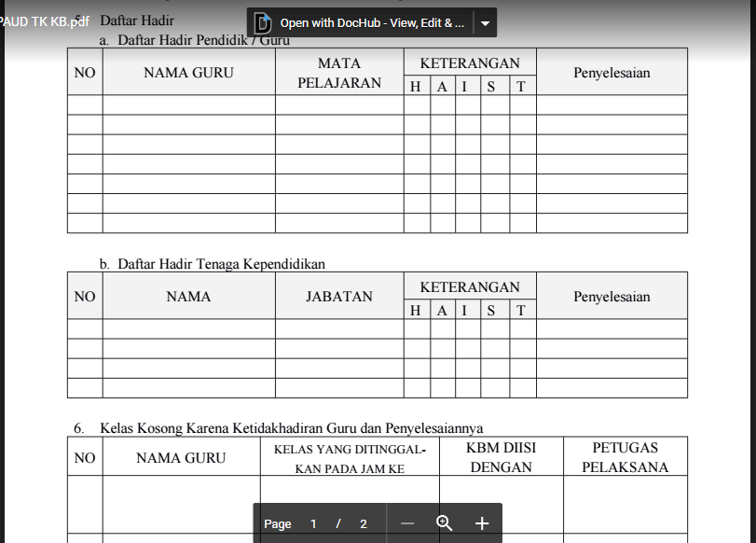Click 'NAMA GURU' header in kelas kosong table
Viewport: 756px width, 543px height.
tap(181, 457)
